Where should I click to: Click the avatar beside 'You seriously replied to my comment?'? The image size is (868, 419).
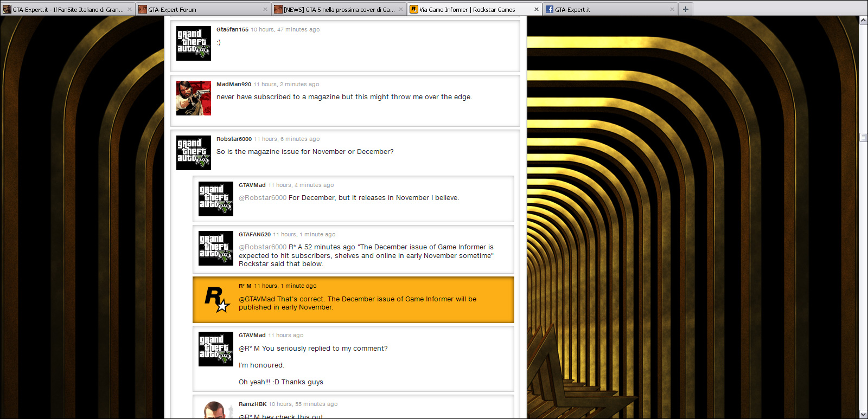216,349
